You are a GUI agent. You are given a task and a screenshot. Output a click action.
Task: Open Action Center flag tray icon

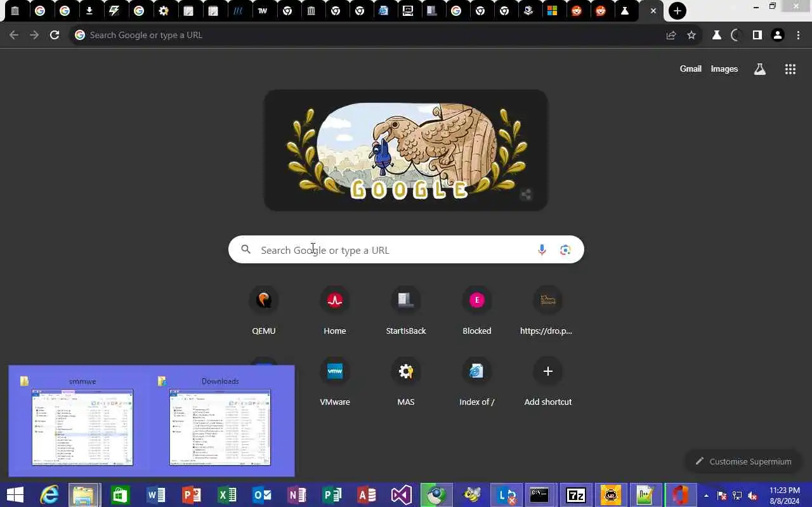point(722,496)
